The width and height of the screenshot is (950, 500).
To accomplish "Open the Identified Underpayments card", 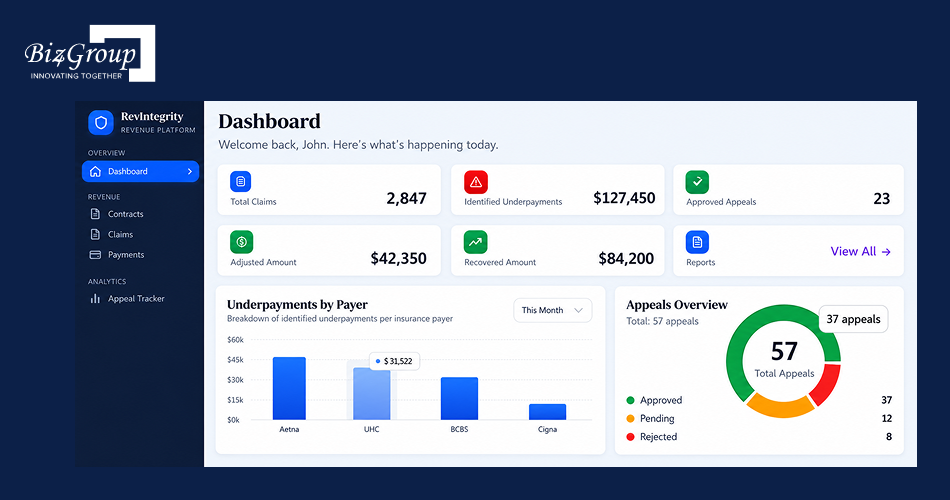I will click(x=557, y=190).
